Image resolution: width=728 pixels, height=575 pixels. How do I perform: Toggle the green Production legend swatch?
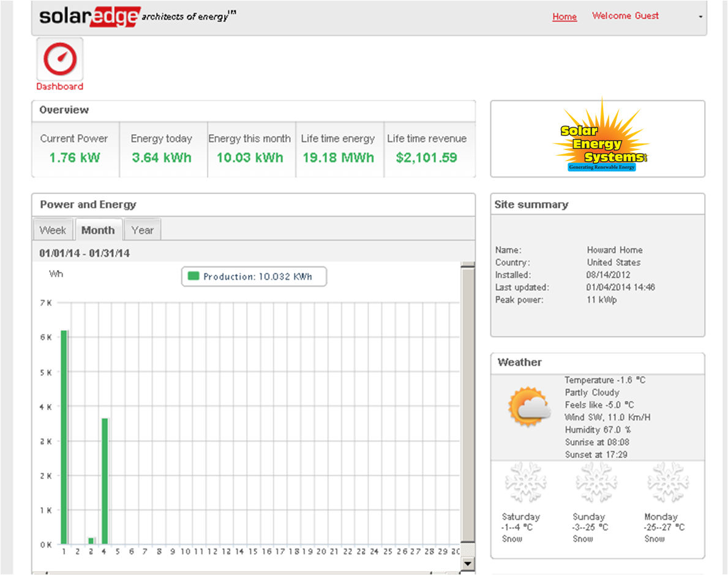coord(193,276)
